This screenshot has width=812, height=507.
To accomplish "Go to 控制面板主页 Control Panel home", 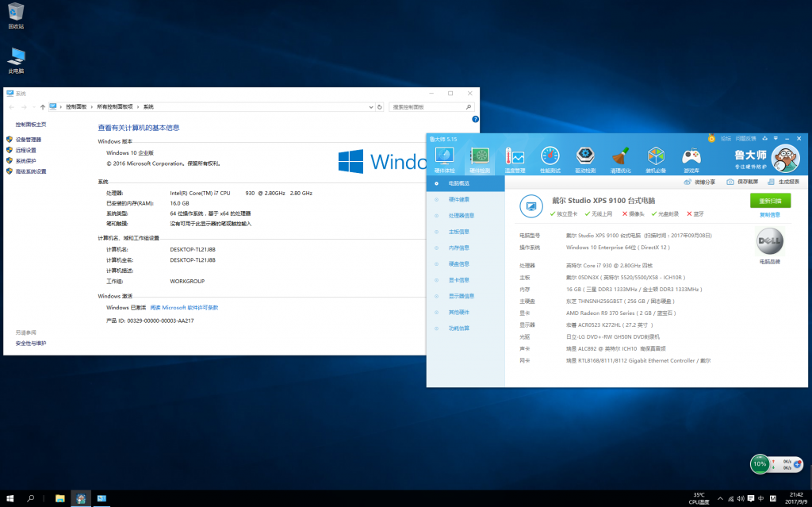I will coord(31,125).
